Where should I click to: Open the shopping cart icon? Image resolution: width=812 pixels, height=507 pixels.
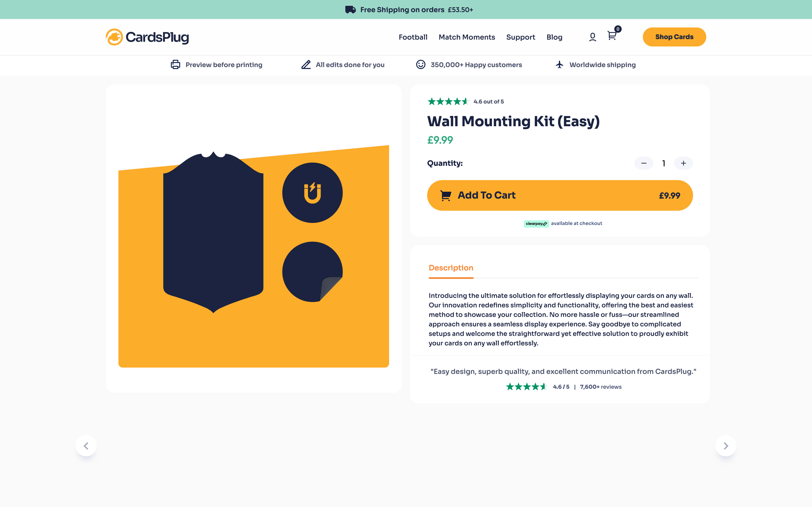611,37
